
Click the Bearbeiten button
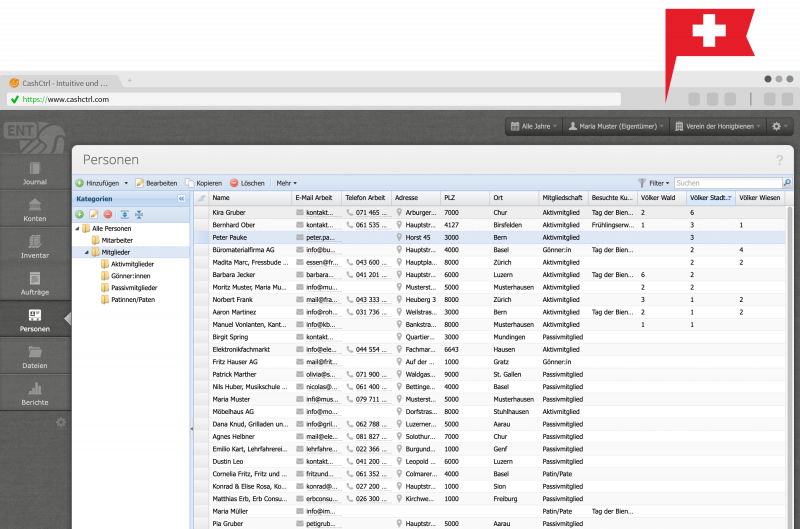pyautogui.click(x=157, y=183)
